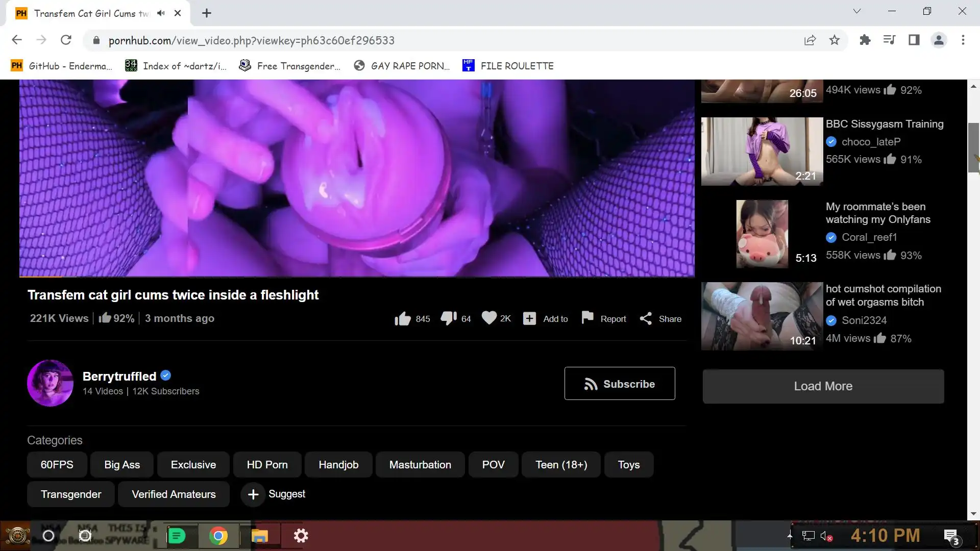Click the thumbs up like icon
Screen dimensions: 980x551
[x=402, y=319]
